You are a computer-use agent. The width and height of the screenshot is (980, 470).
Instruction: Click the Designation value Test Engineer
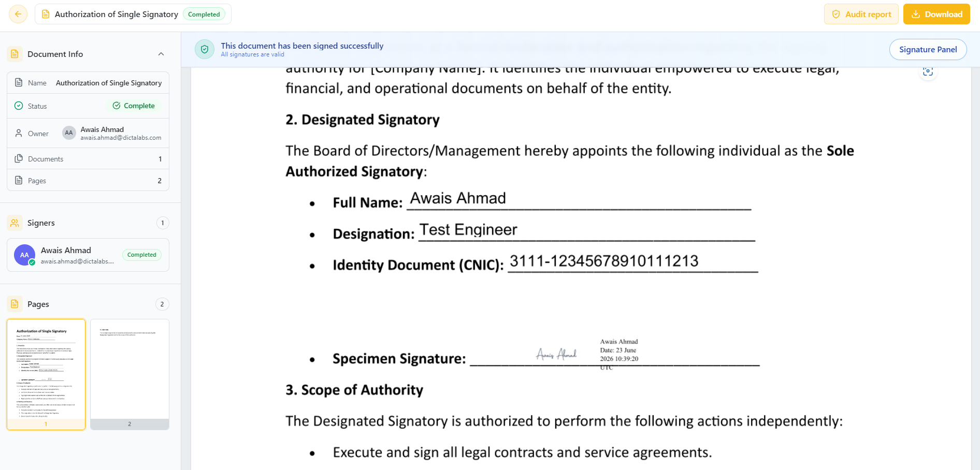click(468, 230)
